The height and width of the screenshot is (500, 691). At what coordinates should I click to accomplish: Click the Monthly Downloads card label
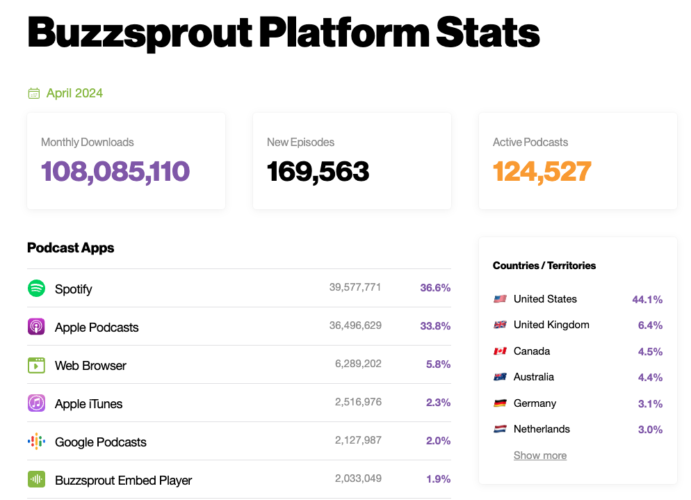coord(87,142)
